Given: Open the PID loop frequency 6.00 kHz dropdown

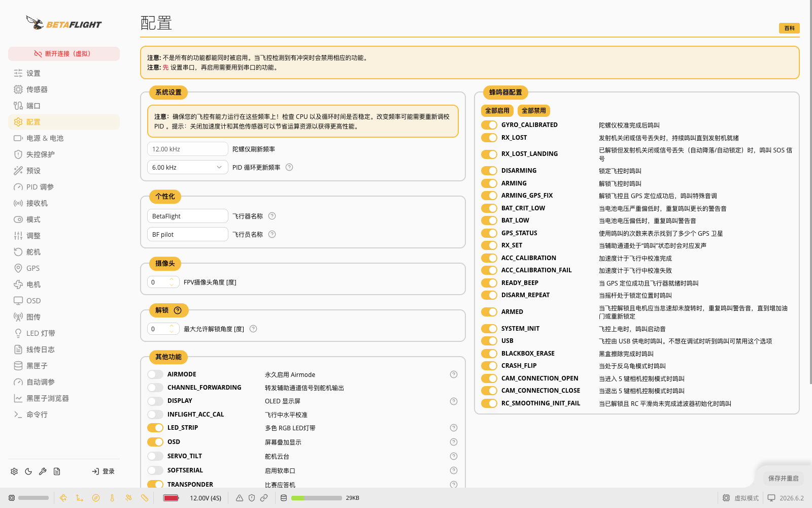Looking at the screenshot, I should pyautogui.click(x=187, y=167).
